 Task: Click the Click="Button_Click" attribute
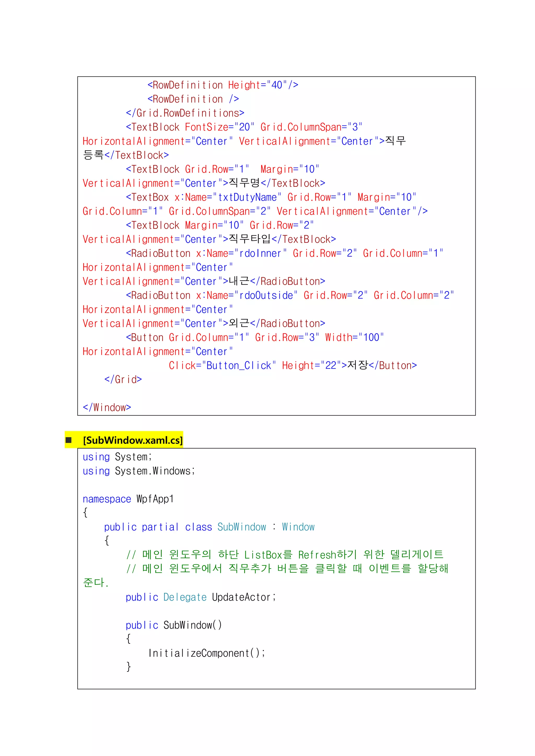[222, 365]
